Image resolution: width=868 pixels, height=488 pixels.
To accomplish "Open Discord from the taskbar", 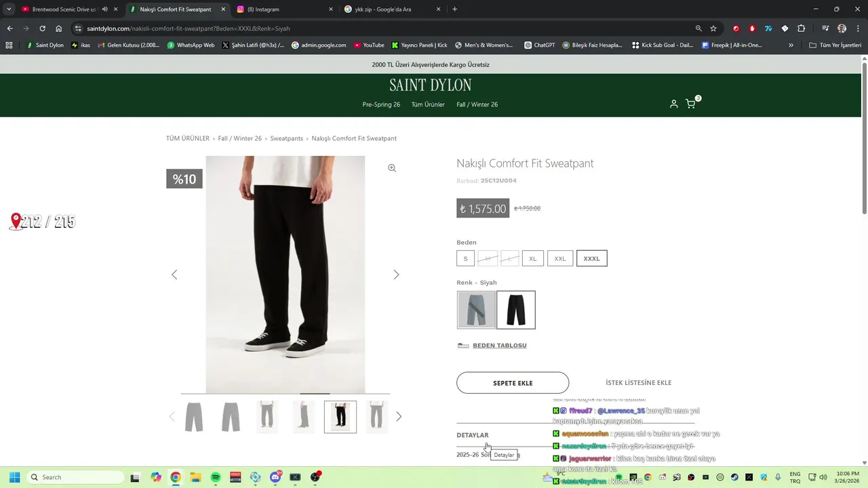I will coord(275,477).
